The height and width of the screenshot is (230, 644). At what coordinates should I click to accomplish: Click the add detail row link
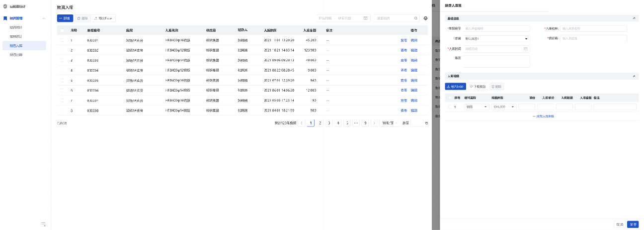pyautogui.click(x=544, y=116)
